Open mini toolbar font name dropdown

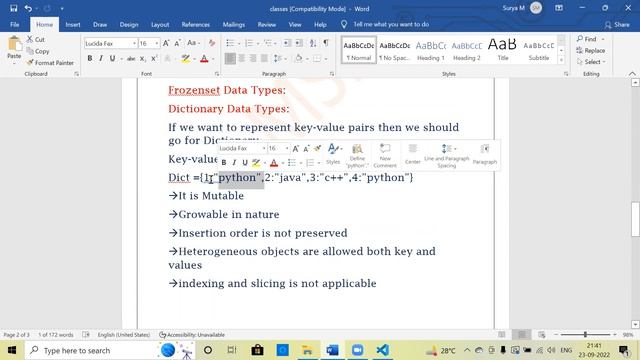click(x=264, y=148)
